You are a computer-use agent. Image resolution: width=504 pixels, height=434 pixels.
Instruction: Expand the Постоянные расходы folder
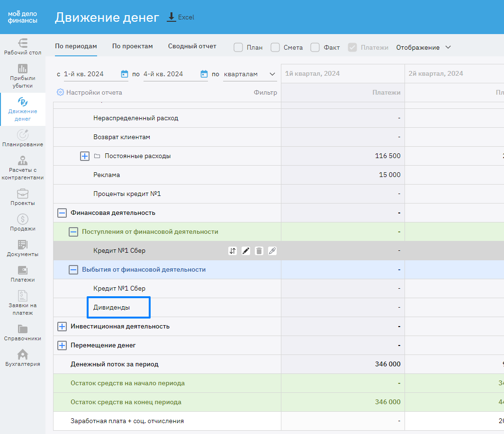[x=85, y=156]
